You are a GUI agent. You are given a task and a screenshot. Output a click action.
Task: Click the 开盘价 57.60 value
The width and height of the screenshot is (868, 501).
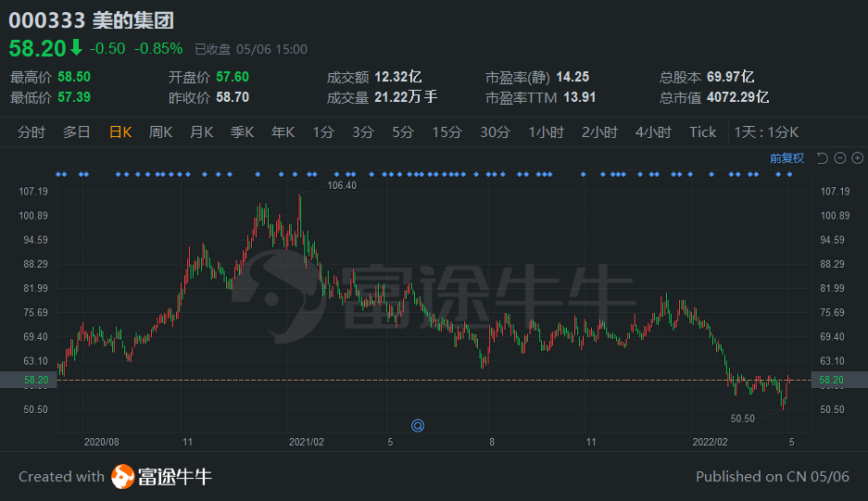(233, 77)
